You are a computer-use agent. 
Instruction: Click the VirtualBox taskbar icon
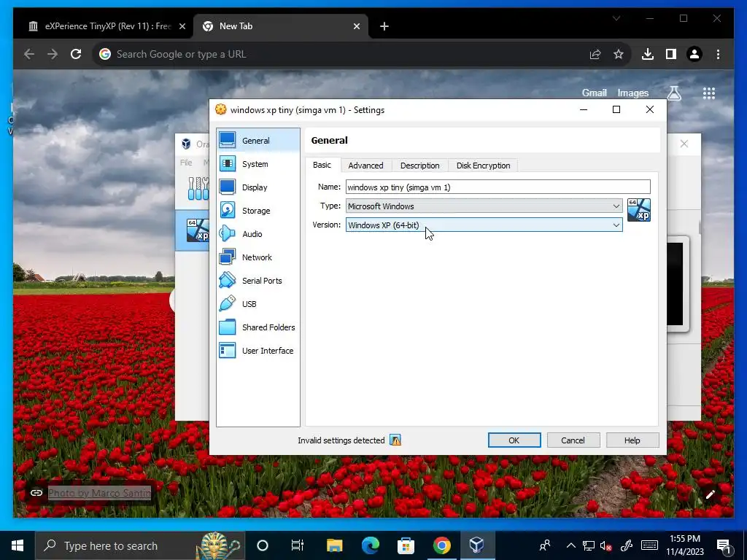[477, 545]
